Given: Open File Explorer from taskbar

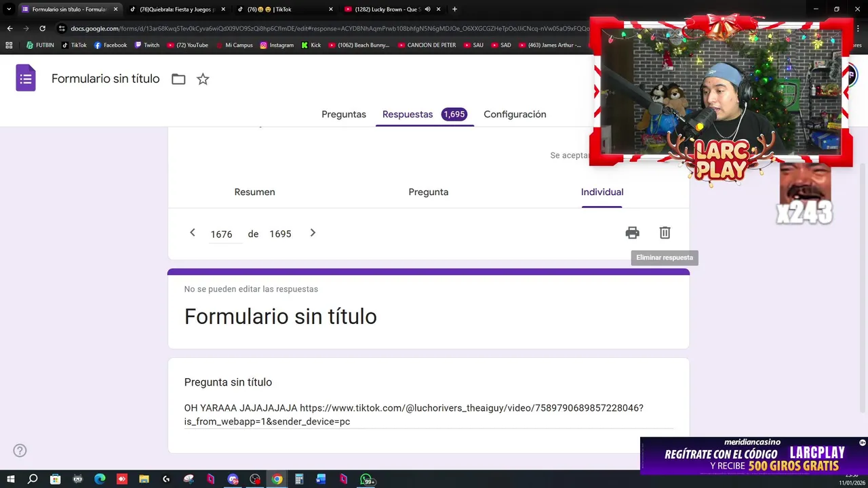Looking at the screenshot, I should (x=144, y=479).
